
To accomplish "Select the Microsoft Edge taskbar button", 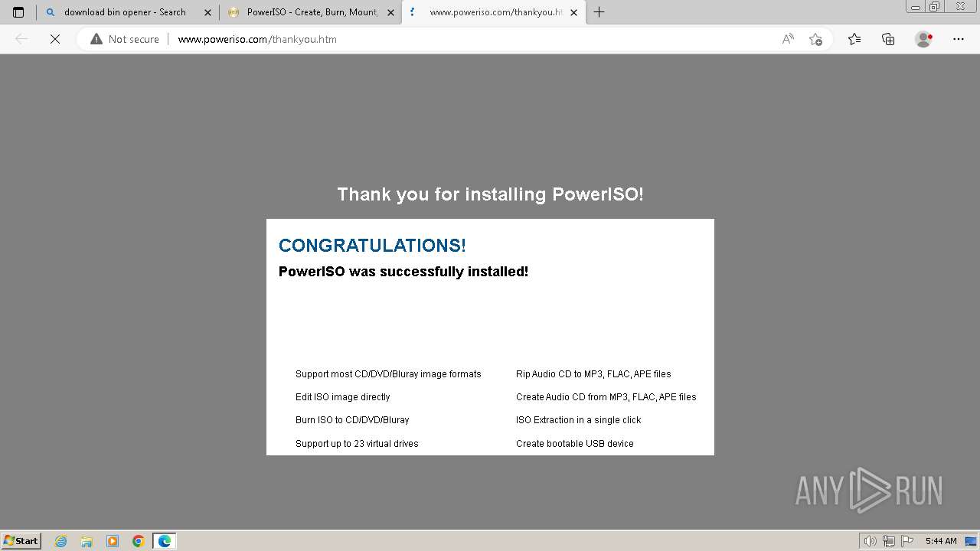I will click(165, 541).
